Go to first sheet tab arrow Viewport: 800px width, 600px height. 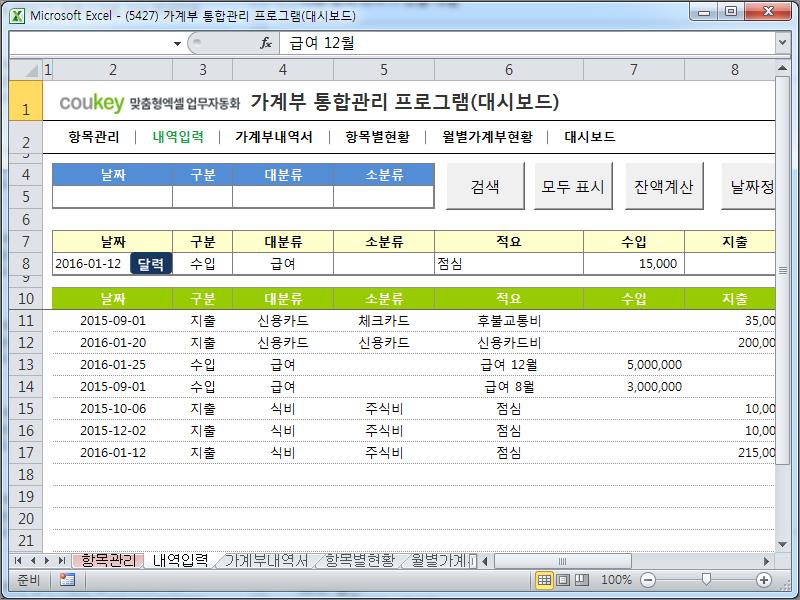click(18, 561)
